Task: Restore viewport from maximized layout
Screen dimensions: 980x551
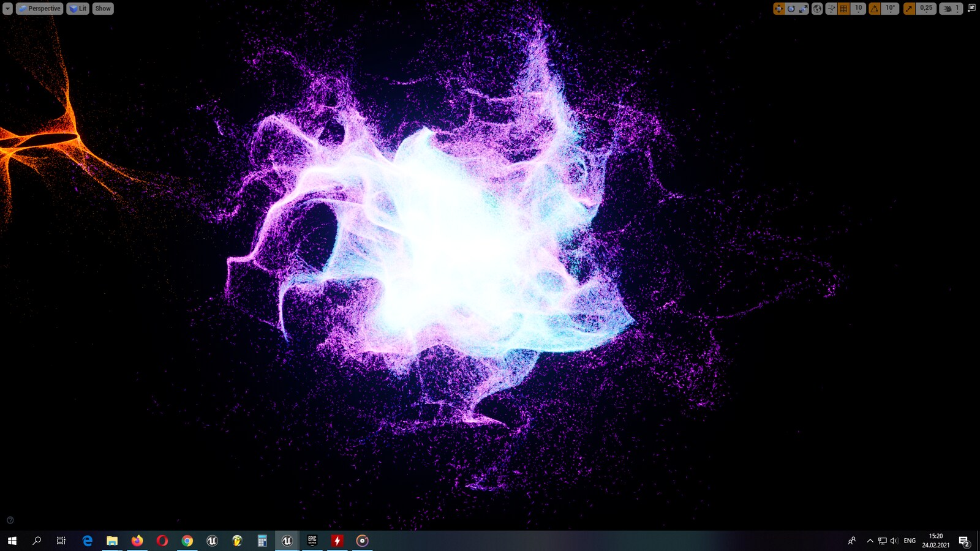Action: pos(971,8)
